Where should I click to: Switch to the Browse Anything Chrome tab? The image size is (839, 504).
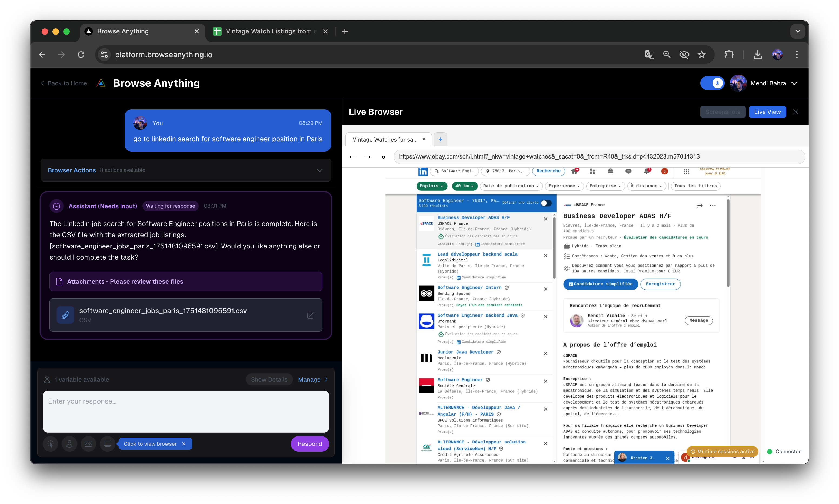(x=143, y=31)
